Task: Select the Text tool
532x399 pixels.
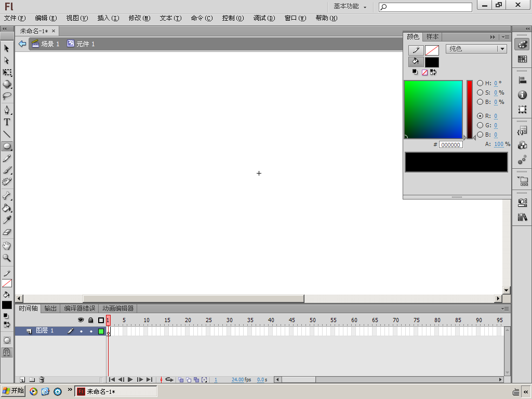Action: tap(7, 122)
